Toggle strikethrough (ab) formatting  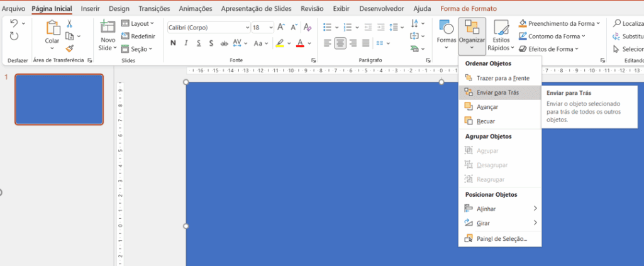225,43
